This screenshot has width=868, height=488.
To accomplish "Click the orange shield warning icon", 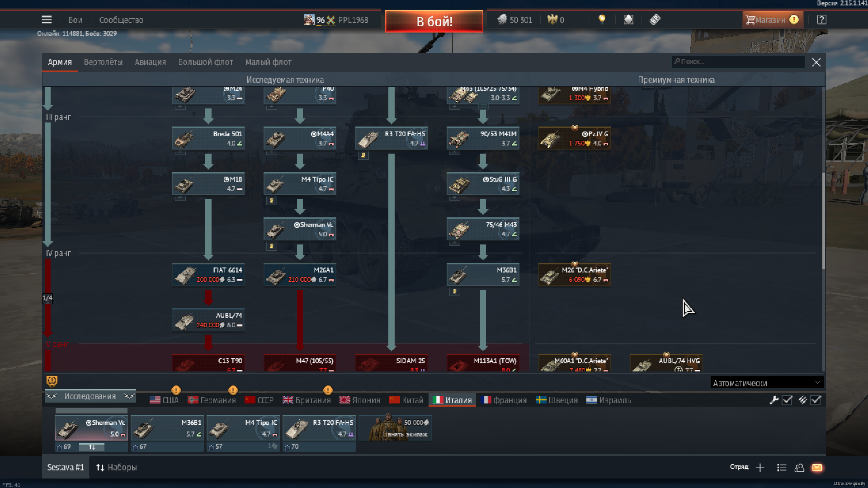I will pos(52,382).
